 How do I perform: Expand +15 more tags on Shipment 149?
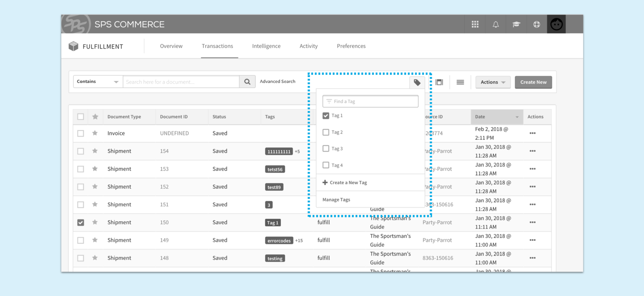(x=299, y=241)
